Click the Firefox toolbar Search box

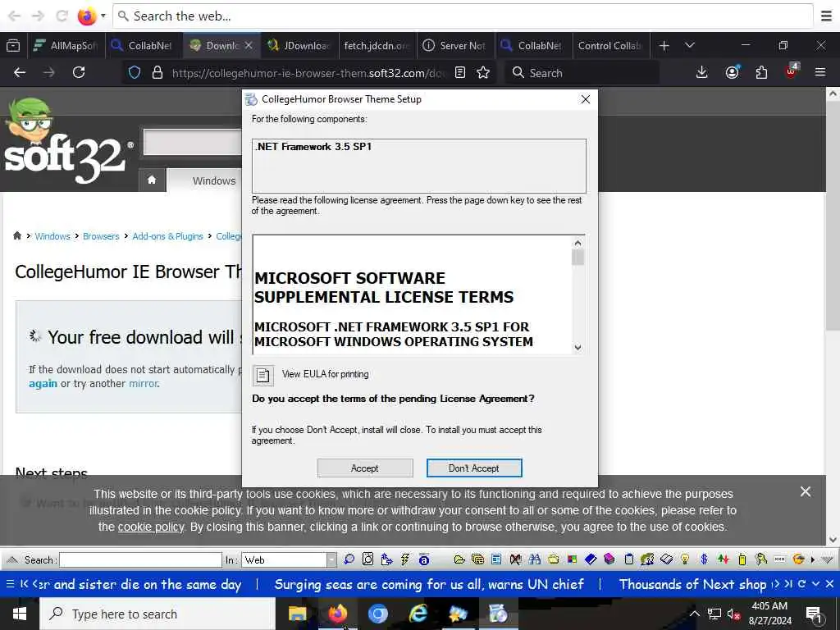tap(582, 73)
